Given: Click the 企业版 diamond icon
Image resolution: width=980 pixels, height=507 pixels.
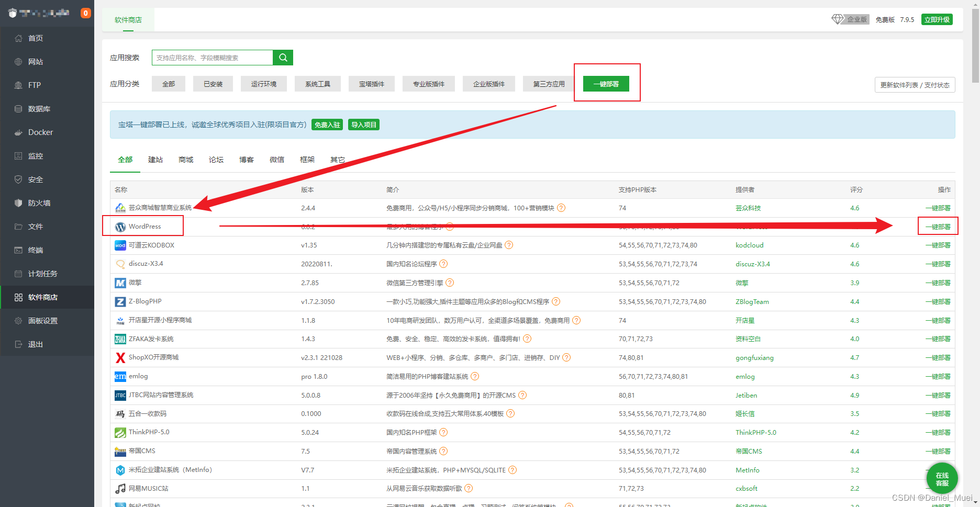Looking at the screenshot, I should pos(838,19).
